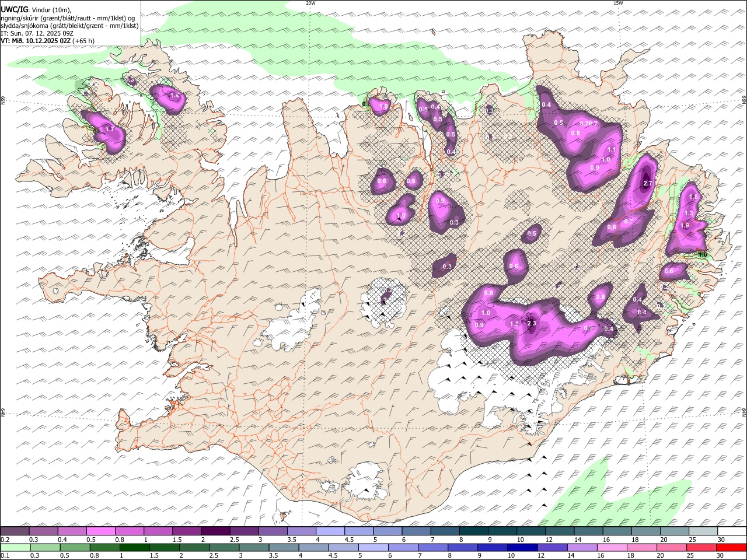Select the 1.7 value in the Westfjords

109,129
